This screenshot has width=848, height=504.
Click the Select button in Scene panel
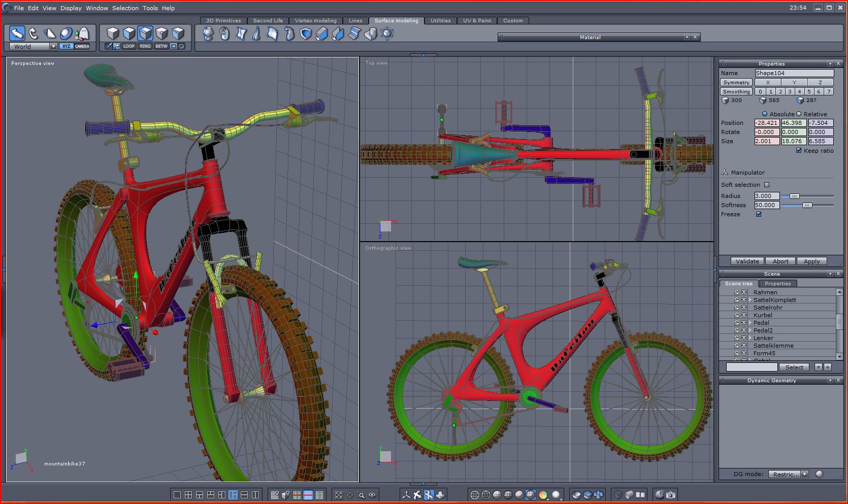point(795,367)
